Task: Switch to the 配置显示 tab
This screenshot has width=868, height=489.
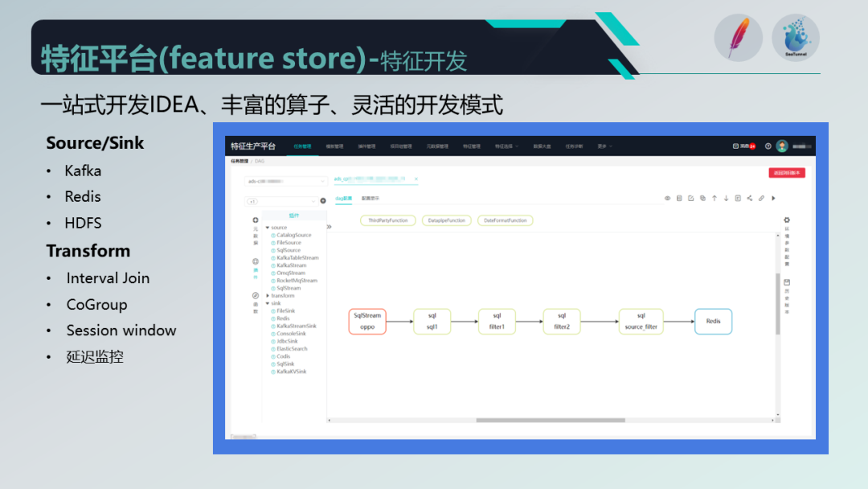Action: click(x=371, y=199)
